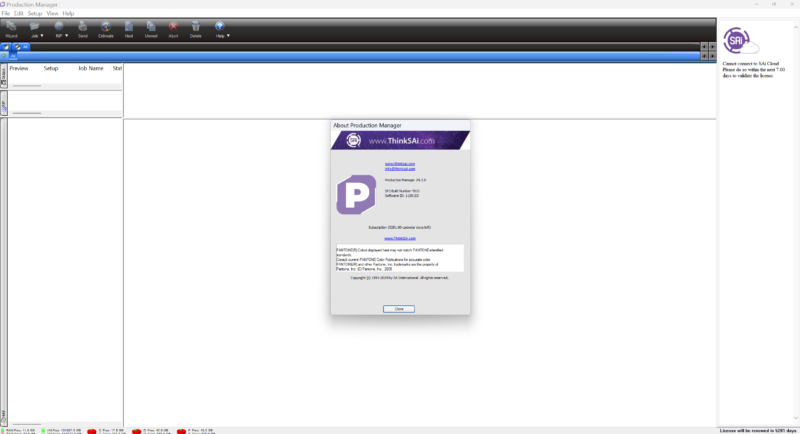Click the blue bar's right scroll arrow
Screen dimensions: 800x434
712,56
